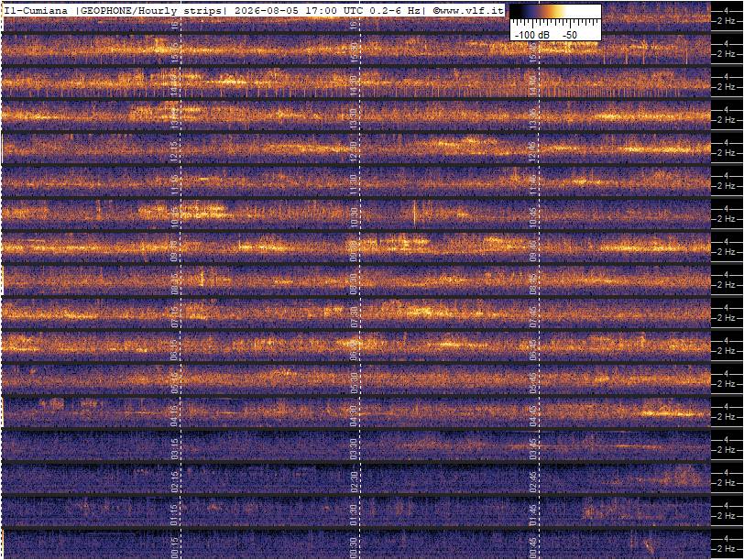Select the 02:30 time marker
The image size is (744, 560).
[x=354, y=482]
